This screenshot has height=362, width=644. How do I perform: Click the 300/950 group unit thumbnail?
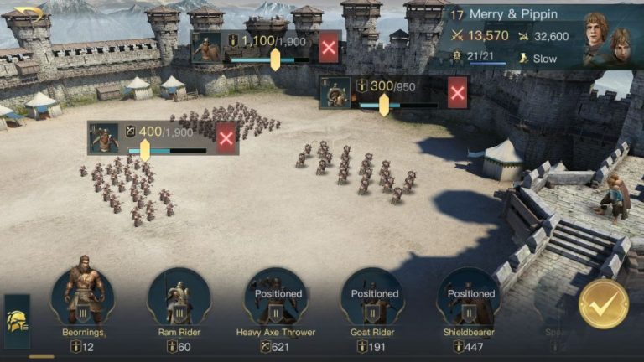pyautogui.click(x=335, y=93)
